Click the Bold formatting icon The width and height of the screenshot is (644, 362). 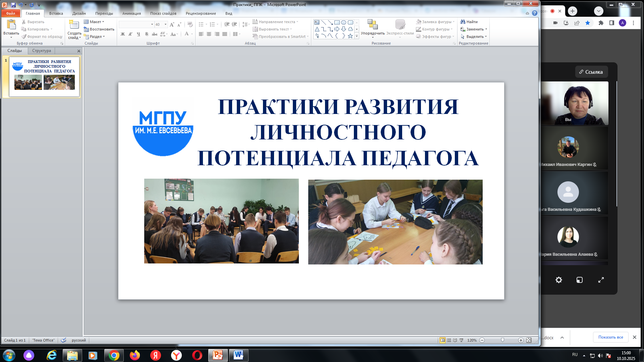pyautogui.click(x=123, y=34)
